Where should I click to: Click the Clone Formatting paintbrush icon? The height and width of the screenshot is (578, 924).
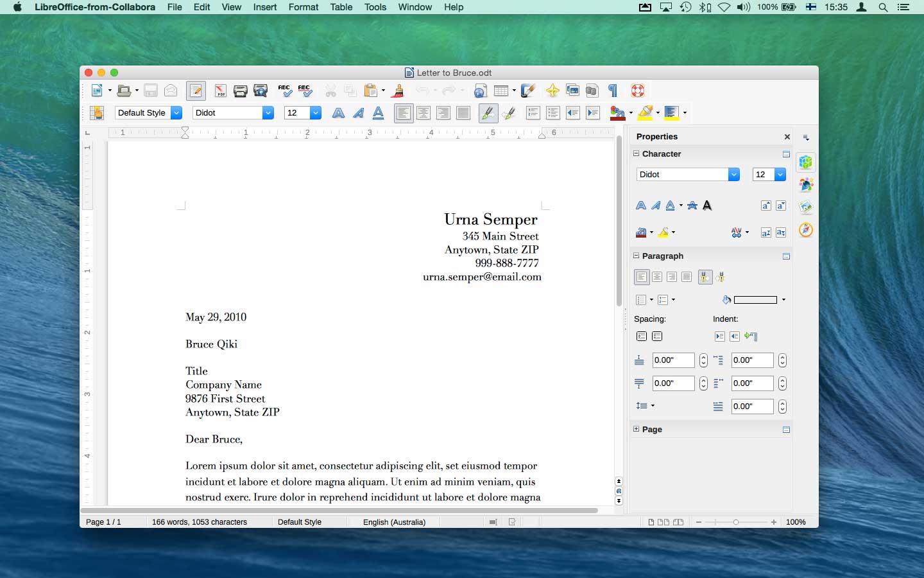398,91
